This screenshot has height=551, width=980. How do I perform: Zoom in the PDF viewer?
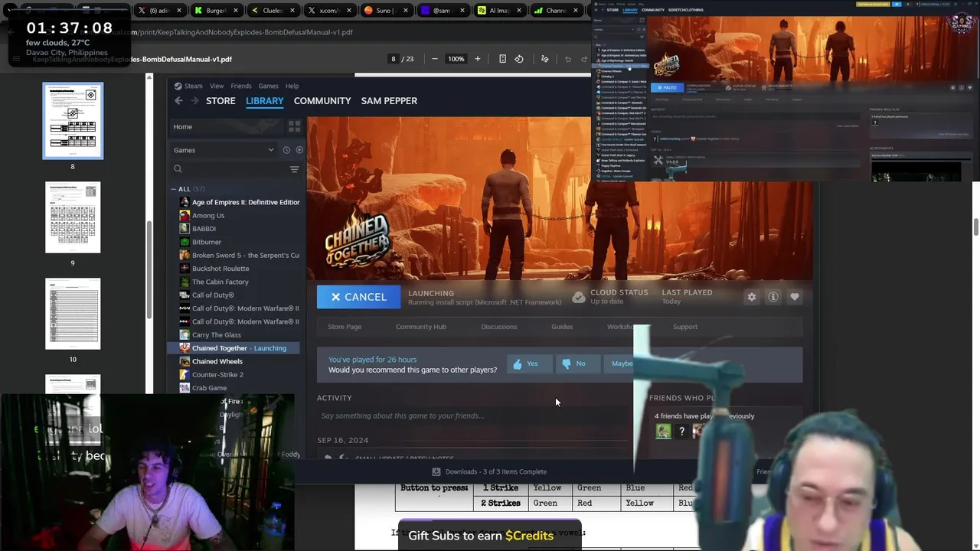pos(477,59)
